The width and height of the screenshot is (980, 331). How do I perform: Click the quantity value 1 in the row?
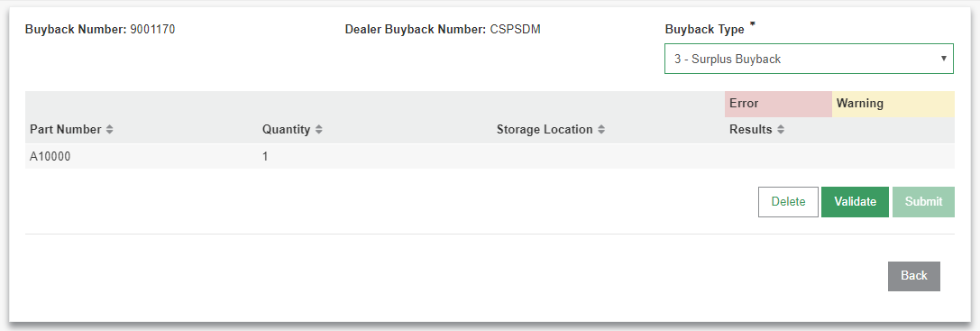(x=265, y=157)
